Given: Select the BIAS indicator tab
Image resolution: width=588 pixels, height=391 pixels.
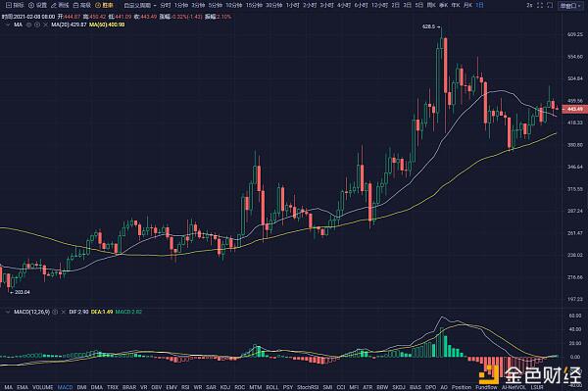Looking at the screenshot, I should [x=416, y=387].
